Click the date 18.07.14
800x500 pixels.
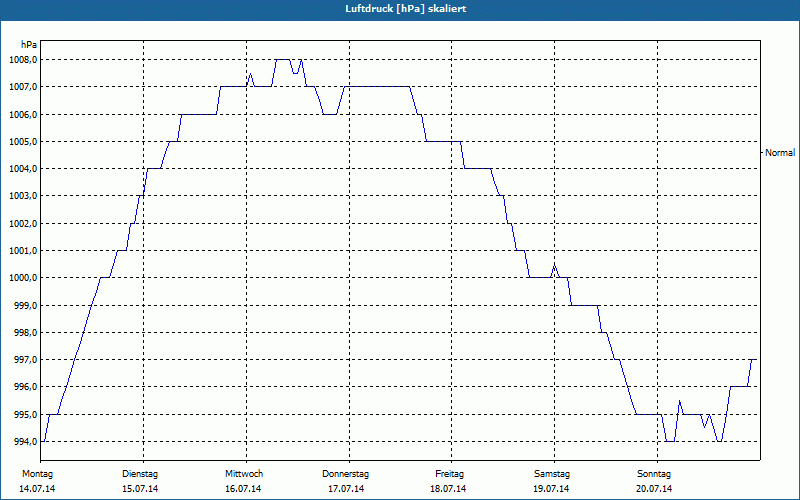point(448,489)
